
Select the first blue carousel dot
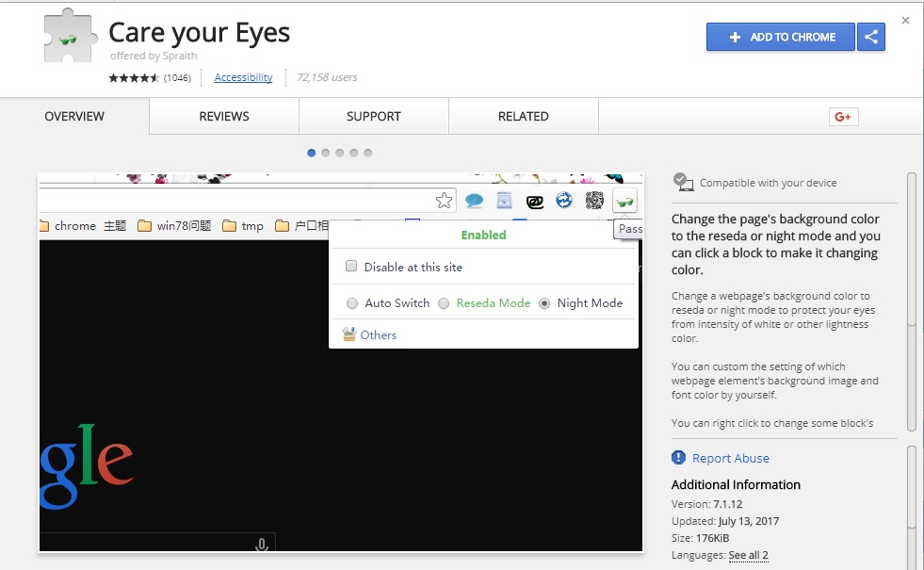coord(311,153)
